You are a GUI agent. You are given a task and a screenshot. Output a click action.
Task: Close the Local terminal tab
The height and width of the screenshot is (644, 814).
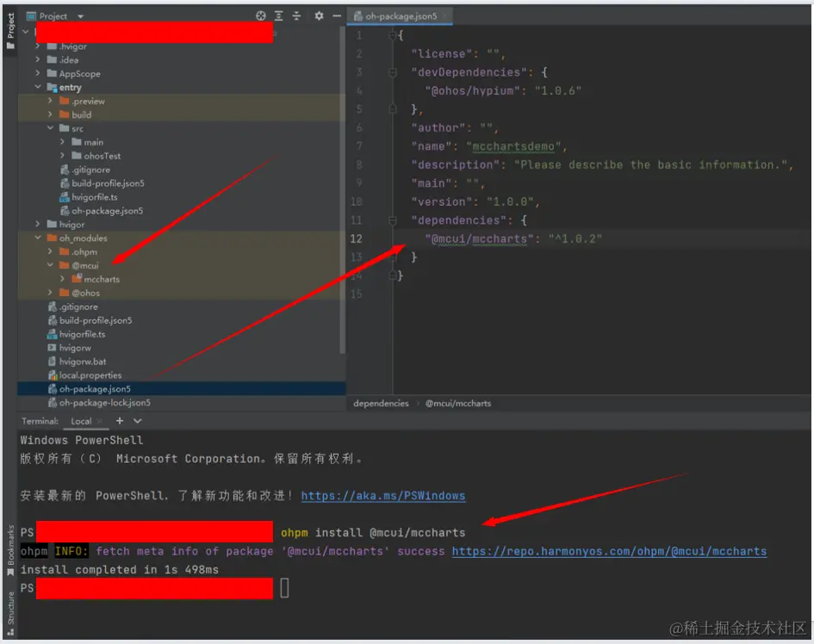click(x=100, y=421)
